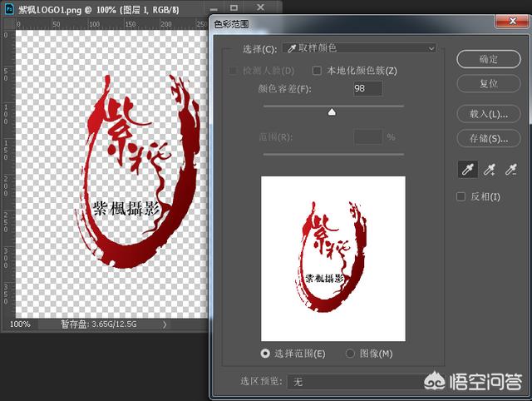Image resolution: width=532 pixels, height=401 pixels.
Task: Switch preview to 图像 radio option
Action: tap(350, 354)
